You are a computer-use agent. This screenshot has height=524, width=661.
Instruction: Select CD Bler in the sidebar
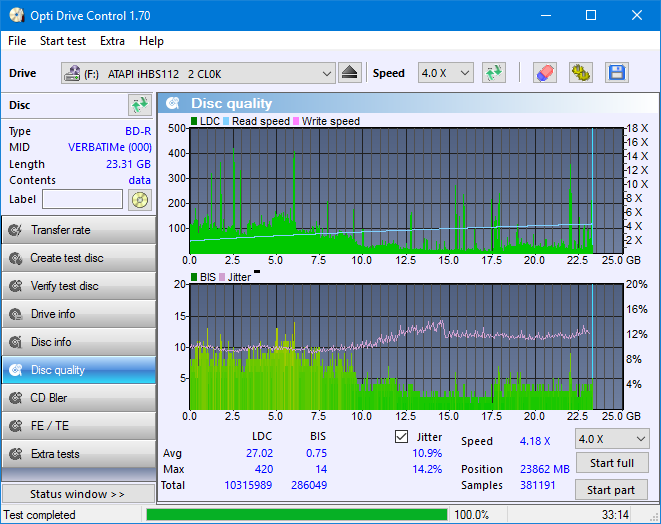(79, 398)
